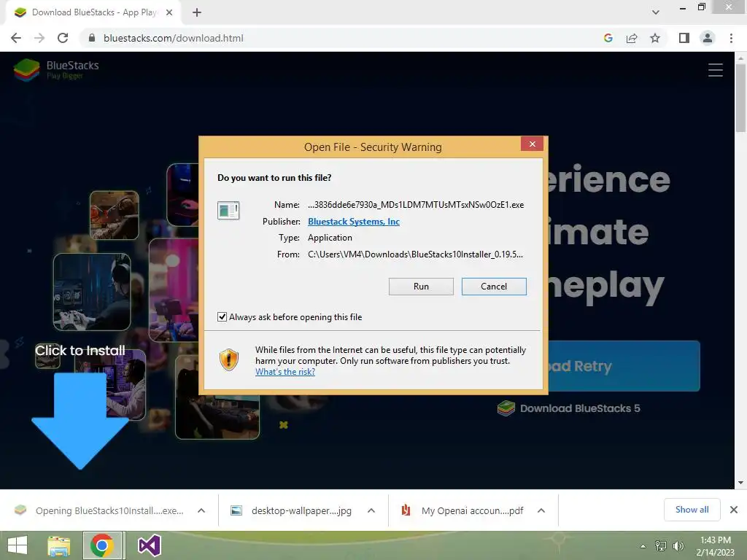Open the Bluestack Systems, Inc publisher link

pyautogui.click(x=354, y=222)
